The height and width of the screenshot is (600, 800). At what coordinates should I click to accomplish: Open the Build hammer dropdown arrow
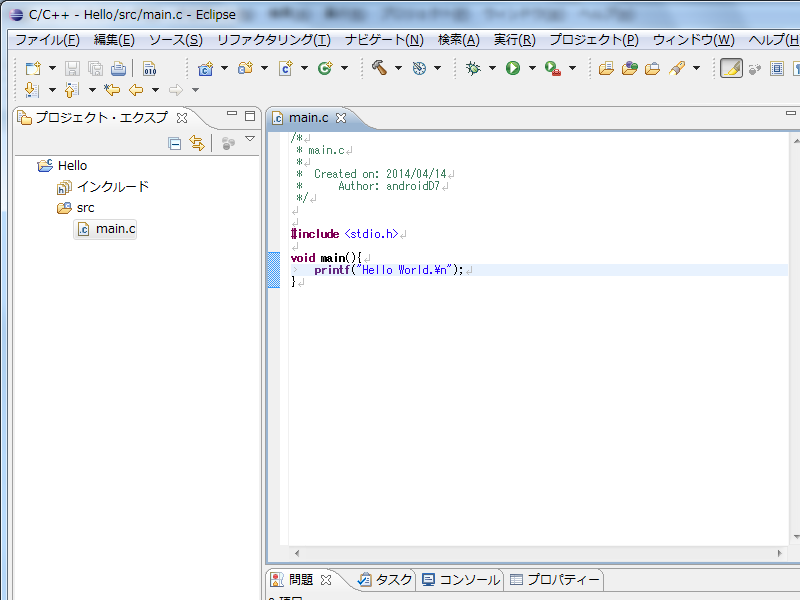click(398, 68)
